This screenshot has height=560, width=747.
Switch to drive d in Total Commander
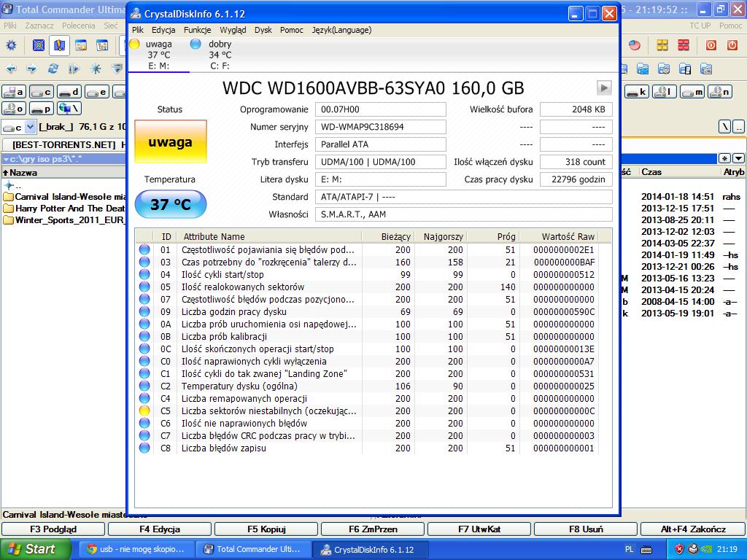point(69,91)
